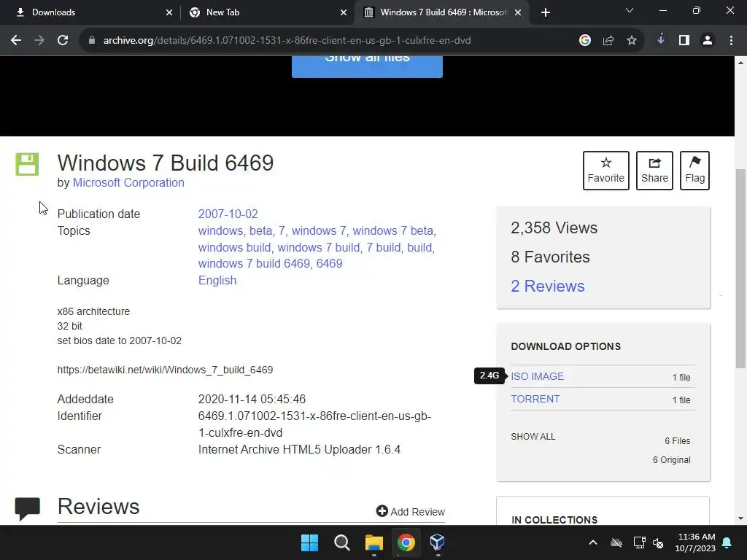Click the address bar URL field
This screenshot has width=747, height=560.
pos(287,41)
